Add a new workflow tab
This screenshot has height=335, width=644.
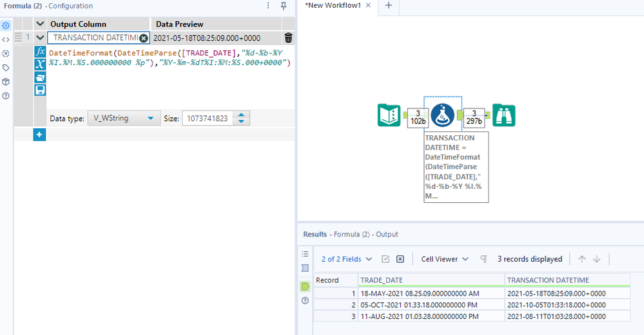pos(389,5)
